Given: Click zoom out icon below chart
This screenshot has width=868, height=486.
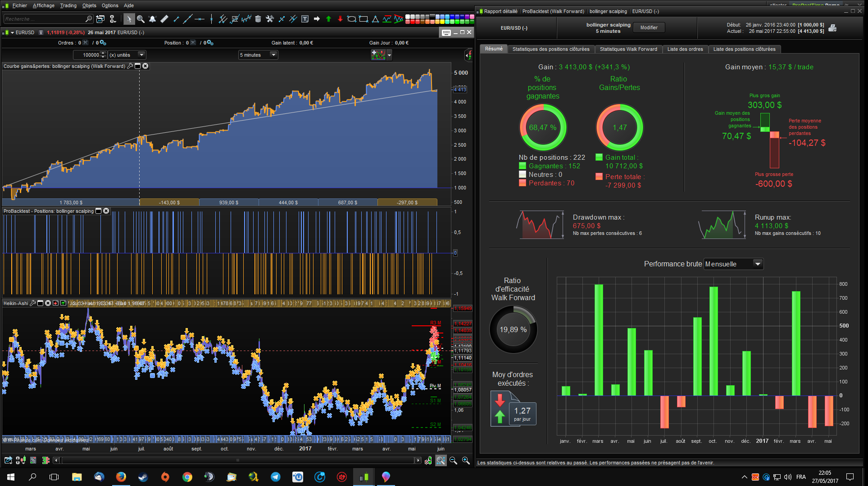Looking at the screenshot, I should (453, 460).
